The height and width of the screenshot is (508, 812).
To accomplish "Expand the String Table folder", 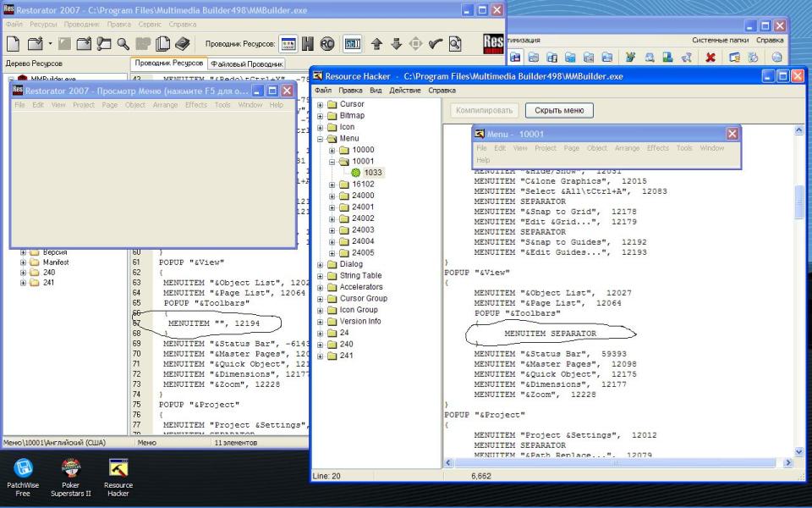I will tap(320, 275).
